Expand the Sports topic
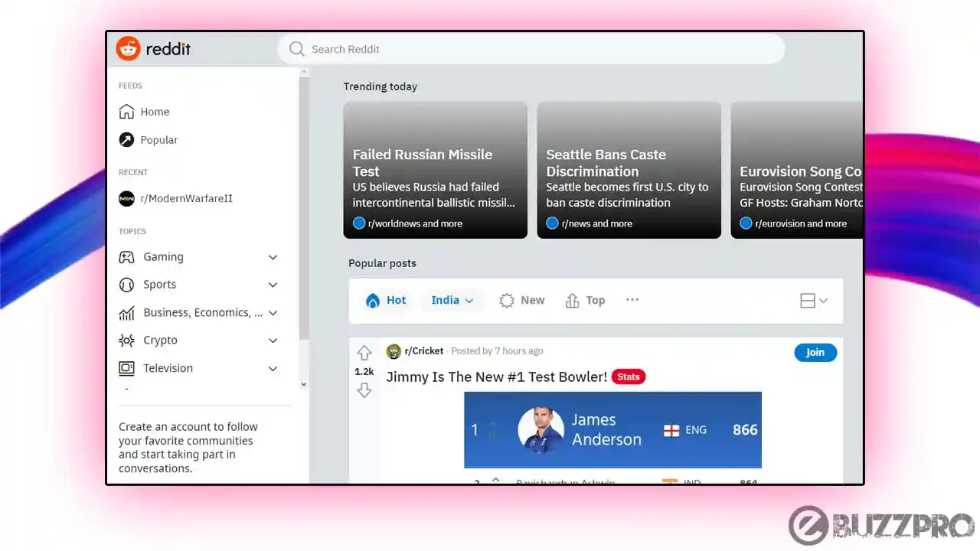The height and width of the screenshot is (551, 980). tap(199, 285)
